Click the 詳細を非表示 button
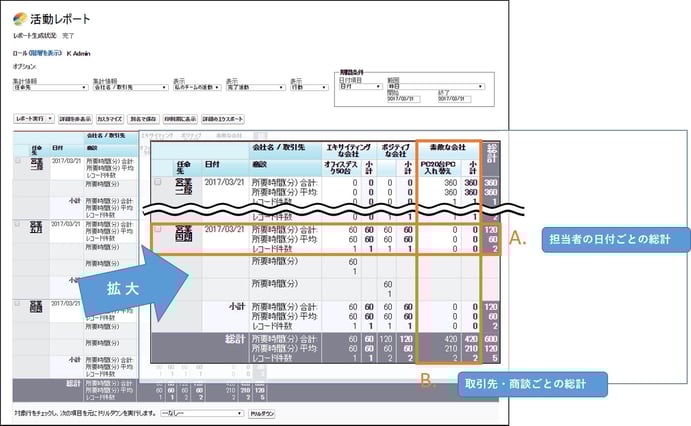 click(x=75, y=119)
